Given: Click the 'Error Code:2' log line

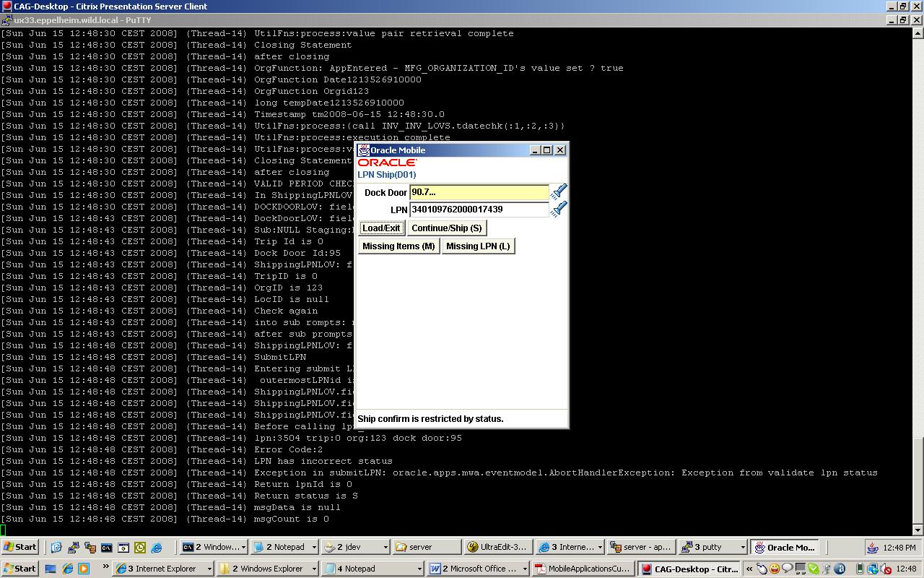Looking at the screenshot, I should click(289, 449).
